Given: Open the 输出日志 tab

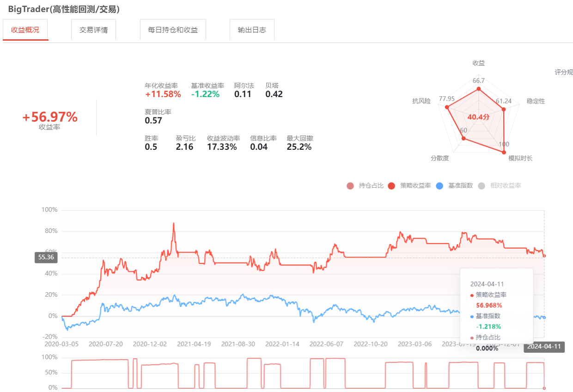Looking at the screenshot, I should 252,30.
